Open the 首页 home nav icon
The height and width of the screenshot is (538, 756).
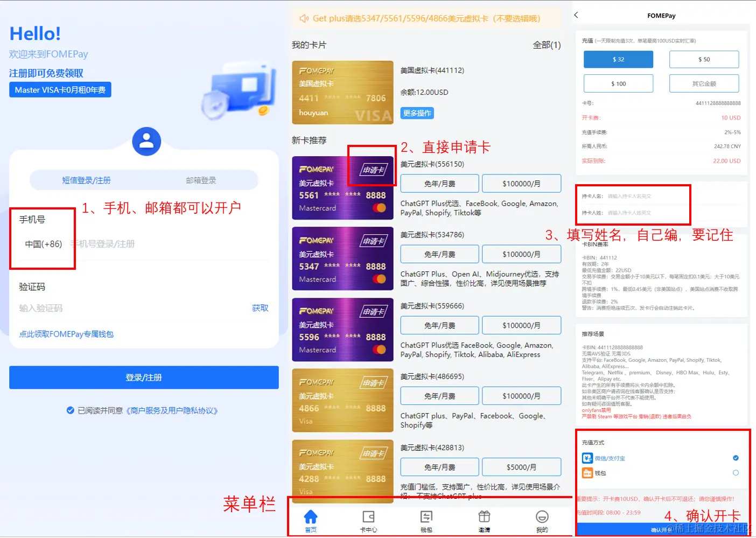pyautogui.click(x=311, y=517)
